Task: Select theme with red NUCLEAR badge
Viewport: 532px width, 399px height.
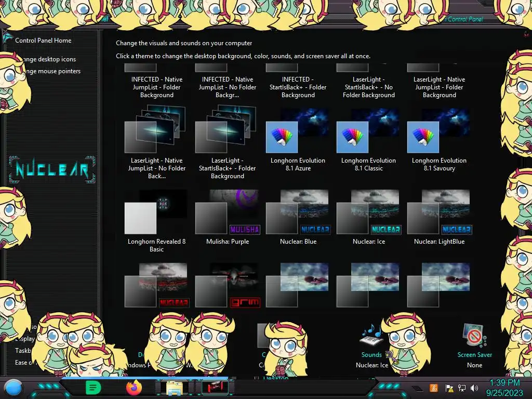Action: pos(157,285)
